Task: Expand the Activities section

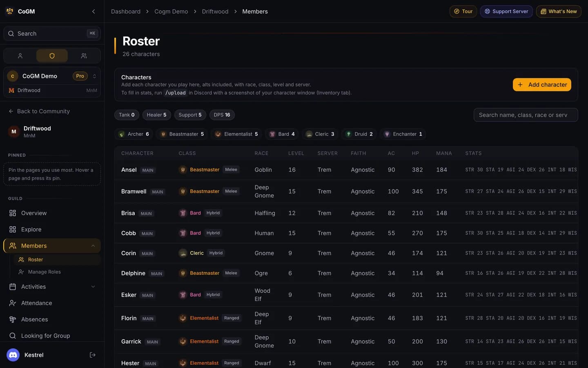Action: pyautogui.click(x=93, y=287)
